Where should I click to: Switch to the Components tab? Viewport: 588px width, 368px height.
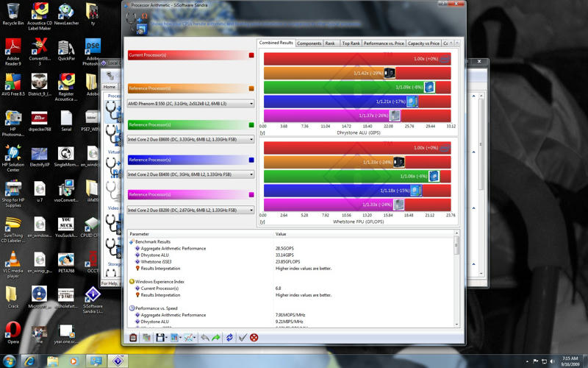point(309,43)
